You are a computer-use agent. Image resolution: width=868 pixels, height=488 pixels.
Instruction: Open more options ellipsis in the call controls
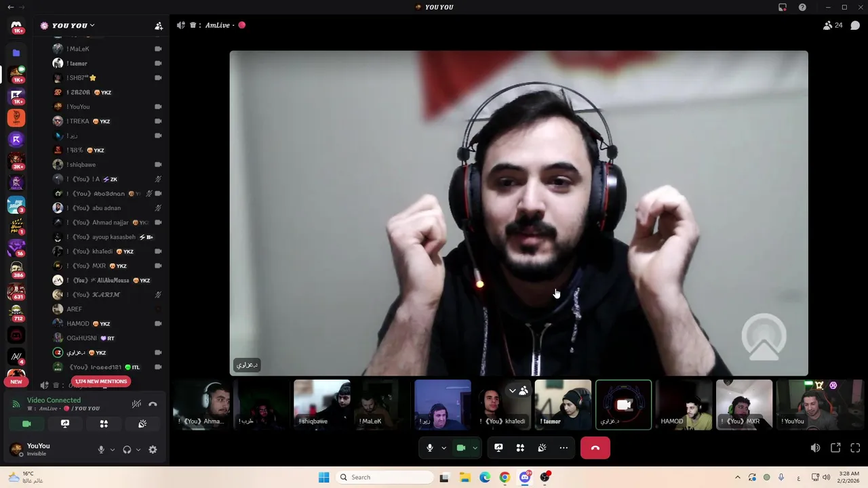(564, 448)
